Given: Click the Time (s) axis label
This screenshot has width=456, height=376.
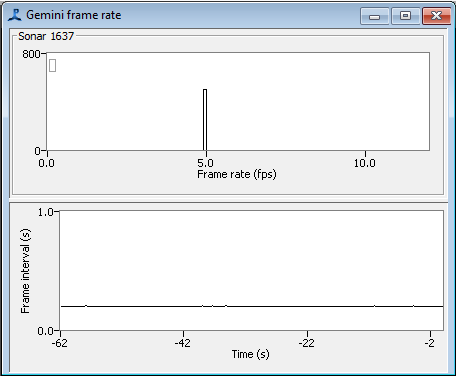Looking at the screenshot, I should (x=250, y=354).
